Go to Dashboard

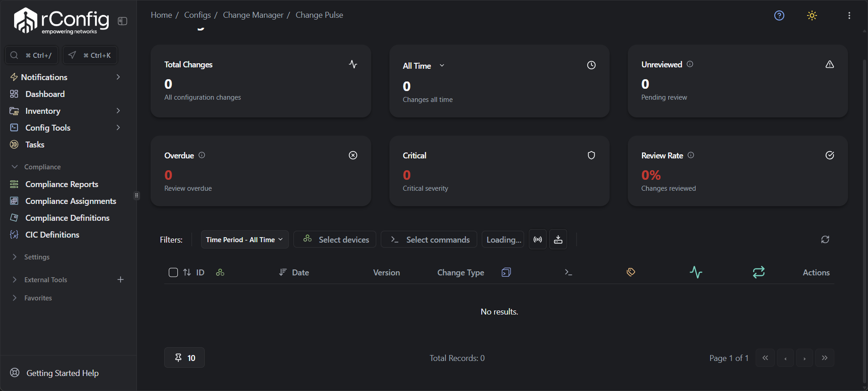45,94
